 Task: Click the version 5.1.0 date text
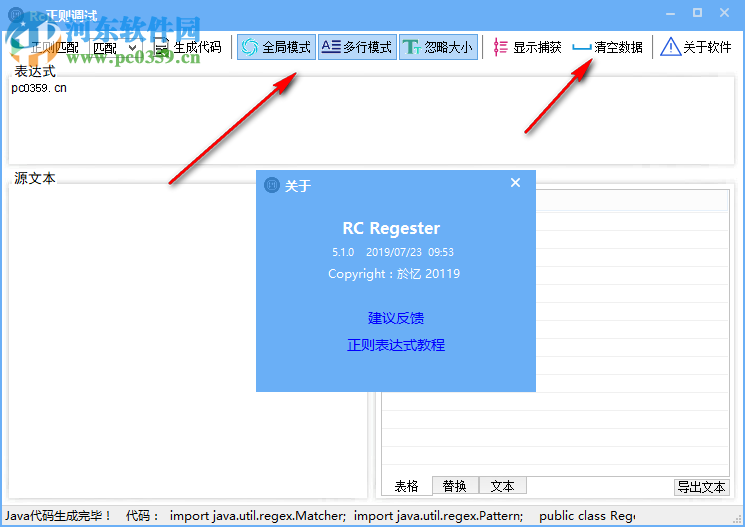(392, 252)
